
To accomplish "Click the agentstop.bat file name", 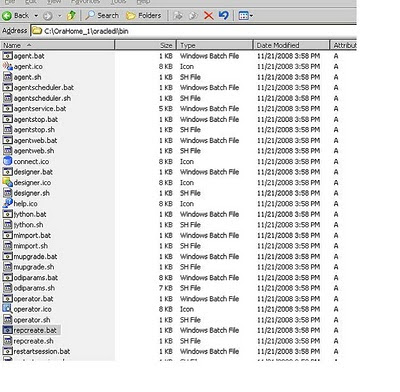I will pyautogui.click(x=36, y=119).
